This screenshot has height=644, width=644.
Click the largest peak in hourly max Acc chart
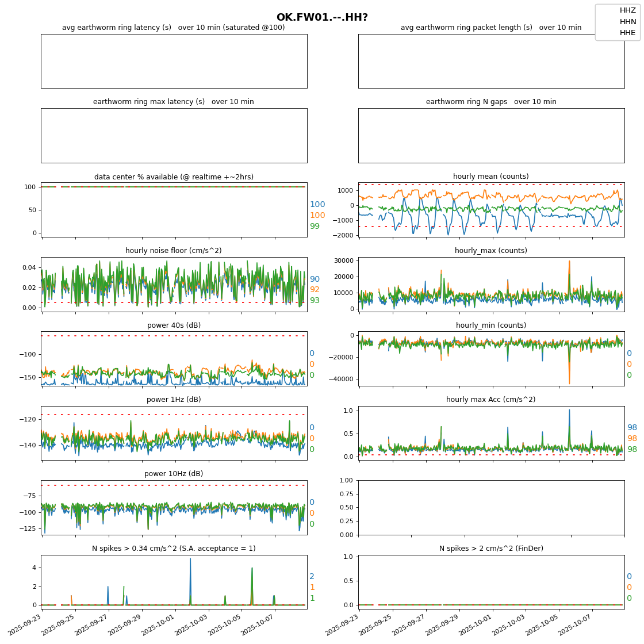569,411
